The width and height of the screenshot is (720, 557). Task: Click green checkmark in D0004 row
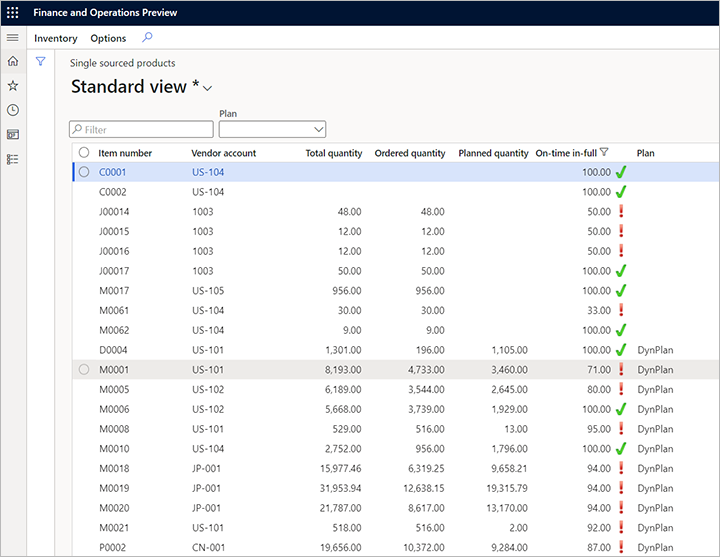click(621, 350)
